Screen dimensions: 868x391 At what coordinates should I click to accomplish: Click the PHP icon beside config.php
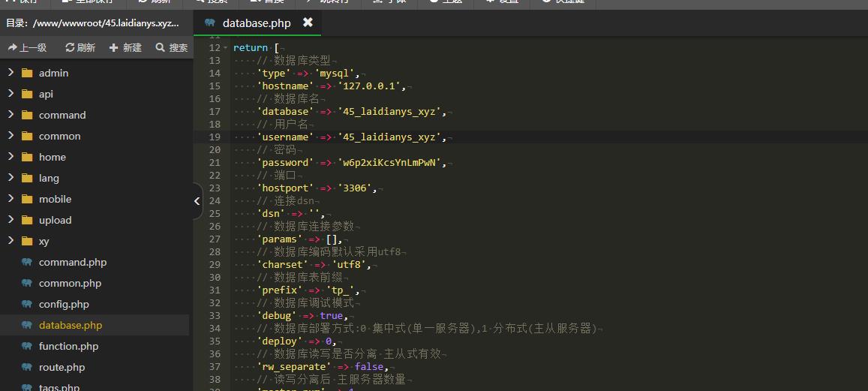pos(26,305)
